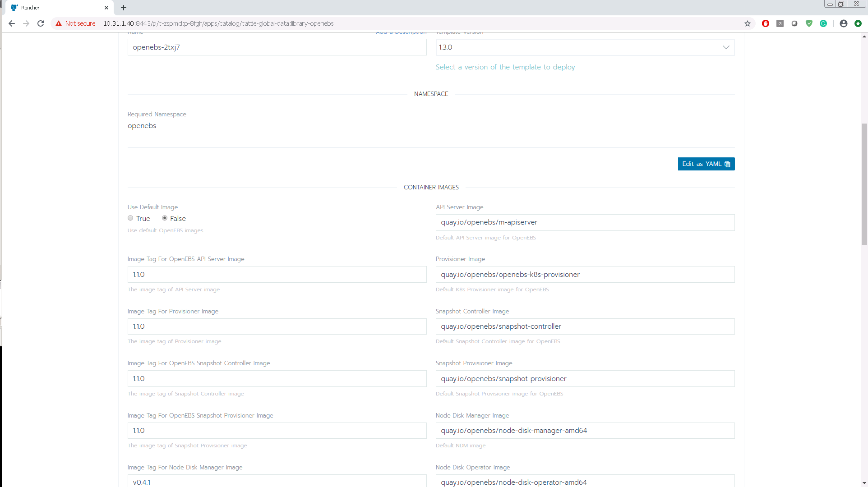The width and height of the screenshot is (868, 487).
Task: Open the red ad blocker extension
Action: pyautogui.click(x=765, y=23)
